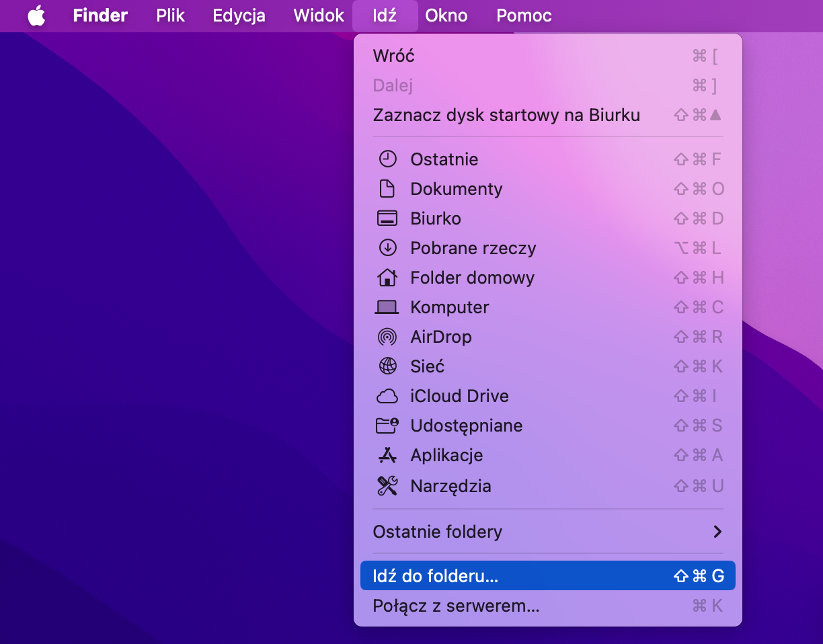Select Idź do folderu… menu item
The image size is (823, 644).
pyautogui.click(x=548, y=576)
